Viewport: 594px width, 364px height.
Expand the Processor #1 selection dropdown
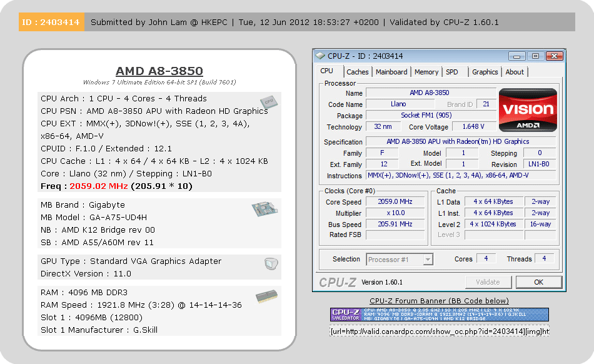click(x=428, y=260)
